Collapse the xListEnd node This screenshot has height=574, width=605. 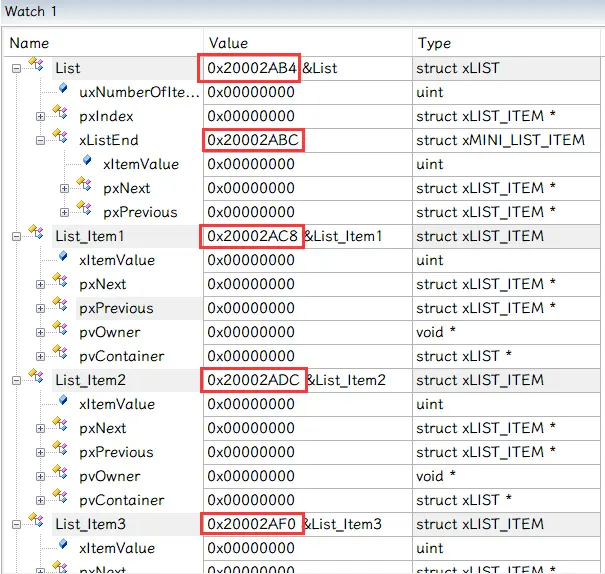(x=41, y=140)
